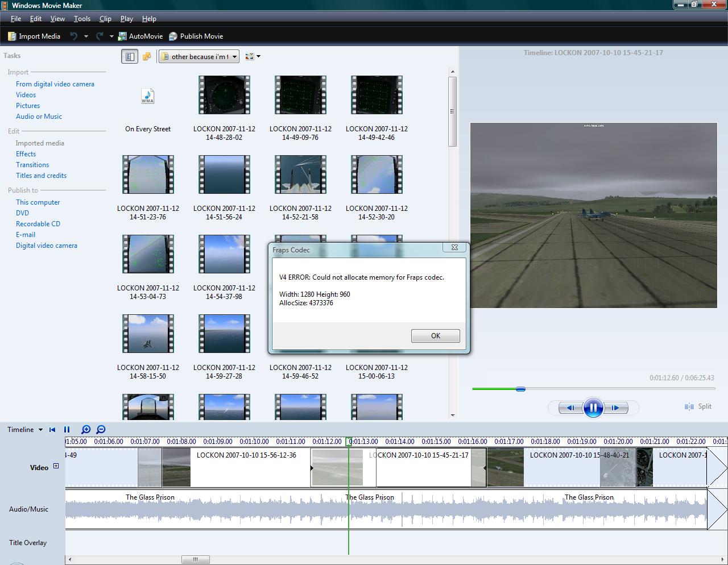Click the Import Media toolbar button
The width and height of the screenshot is (728, 565).
[x=34, y=36]
